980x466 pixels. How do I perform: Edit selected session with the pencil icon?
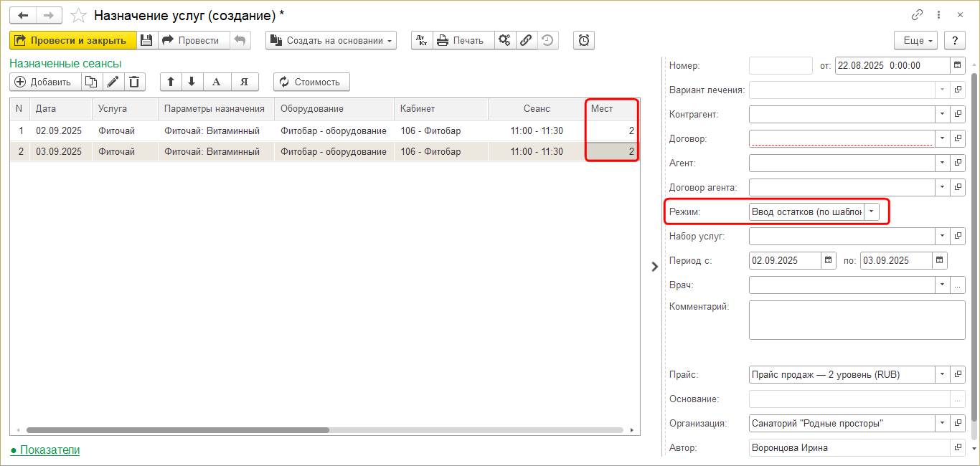(x=113, y=82)
